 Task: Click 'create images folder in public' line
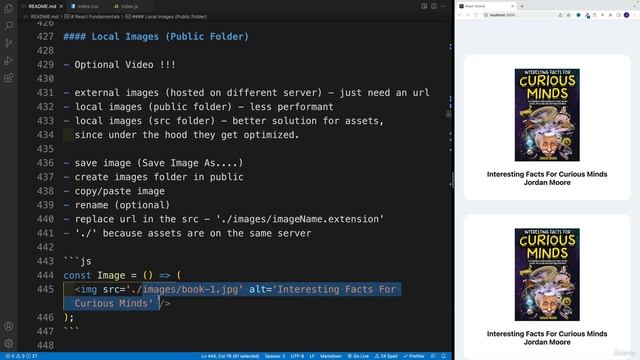point(153,177)
